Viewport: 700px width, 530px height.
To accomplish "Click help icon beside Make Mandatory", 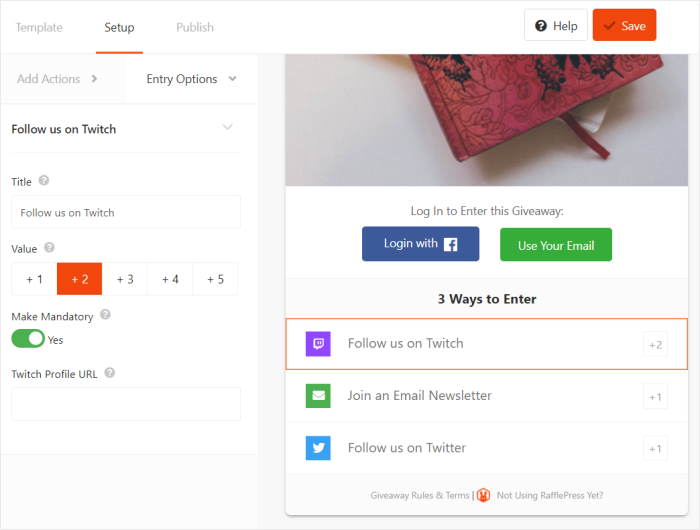I will [106, 314].
